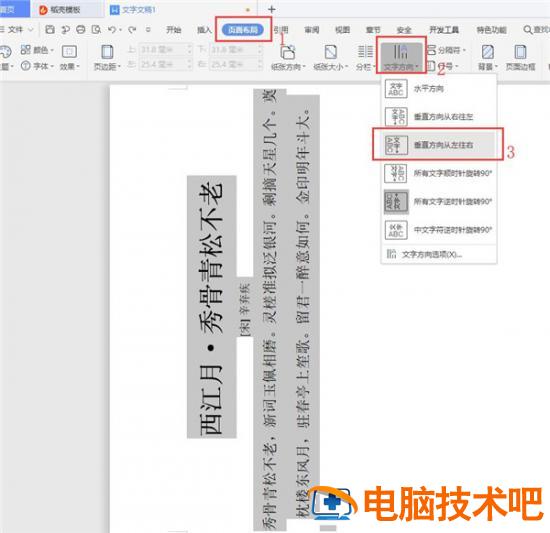Click the Print Preview icon
Screen dimensions: 550x533
click(x=96, y=29)
